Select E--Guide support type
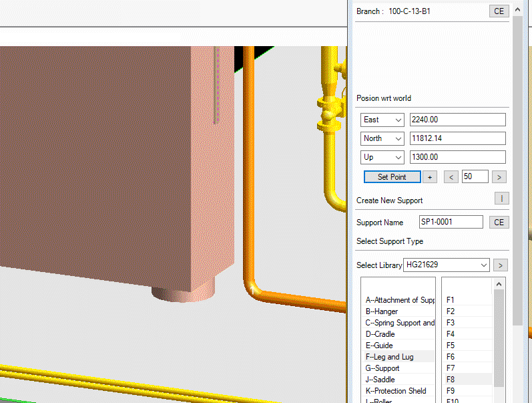Image resolution: width=532 pixels, height=403 pixels. [399, 346]
